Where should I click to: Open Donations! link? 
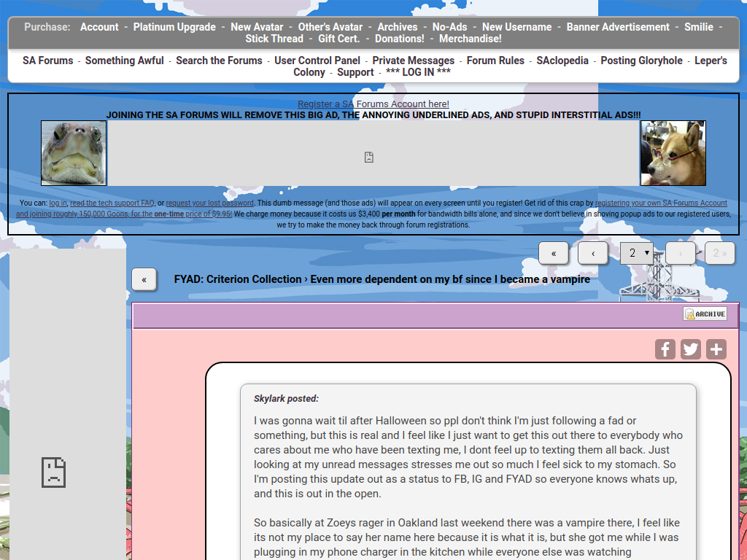pos(399,39)
